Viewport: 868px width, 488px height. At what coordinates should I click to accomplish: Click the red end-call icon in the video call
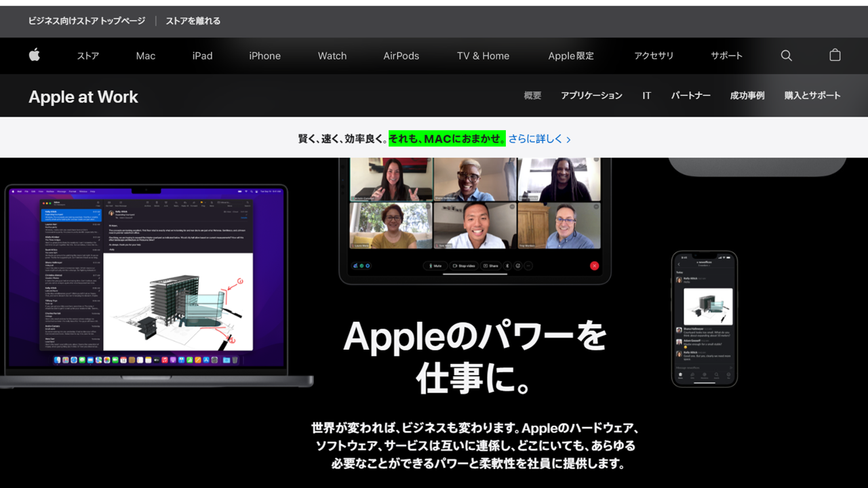pyautogui.click(x=594, y=266)
